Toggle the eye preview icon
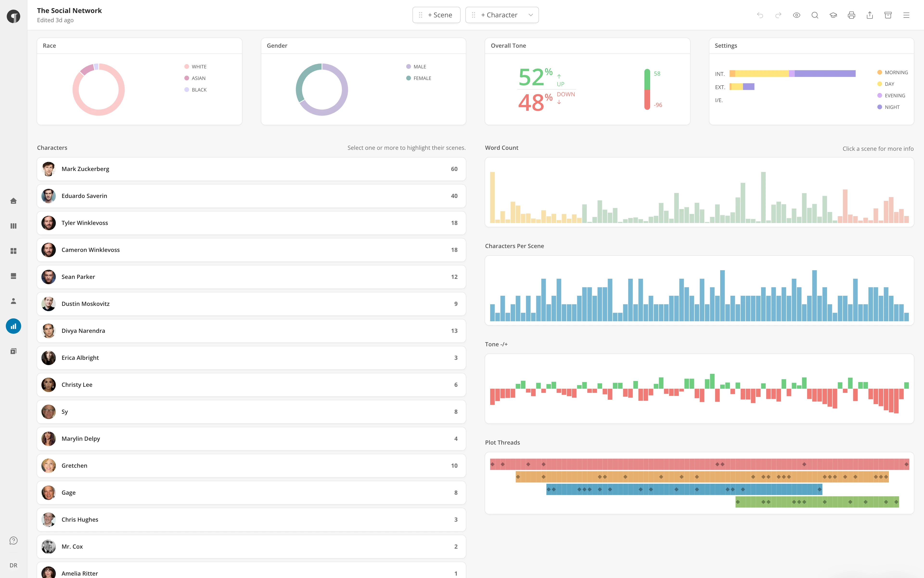This screenshot has width=924, height=578. click(x=796, y=15)
